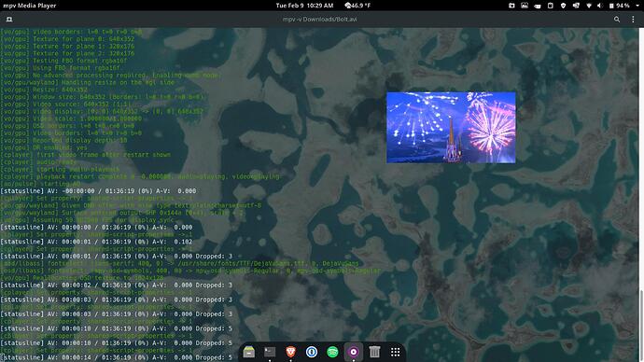Screen dimensions: 644x362
Task: Click the line 'Texture for plane 0: 640x352'
Action: pyautogui.click(x=67, y=39)
